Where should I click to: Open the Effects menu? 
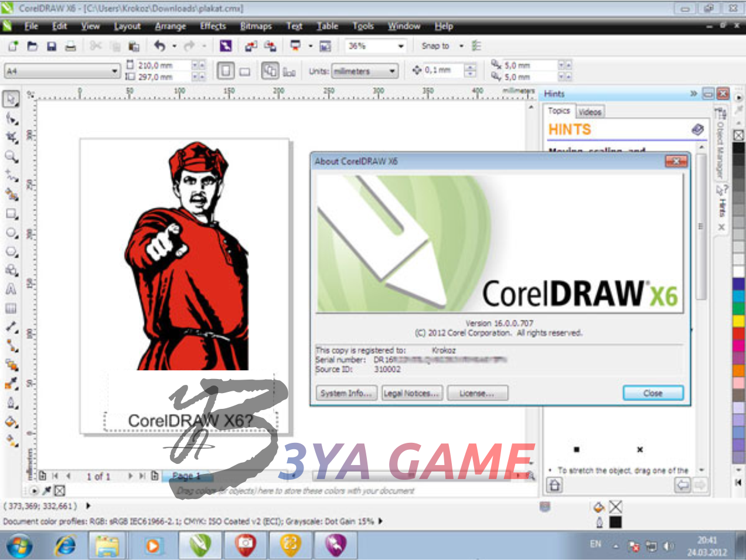[x=213, y=26]
